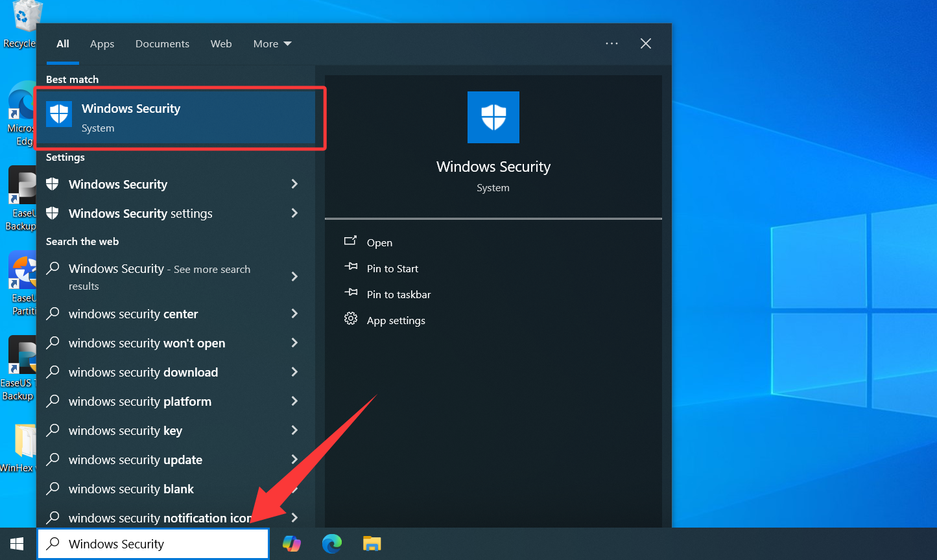This screenshot has width=937, height=560.
Task: Click the Open arrow icon
Action: tap(351, 240)
